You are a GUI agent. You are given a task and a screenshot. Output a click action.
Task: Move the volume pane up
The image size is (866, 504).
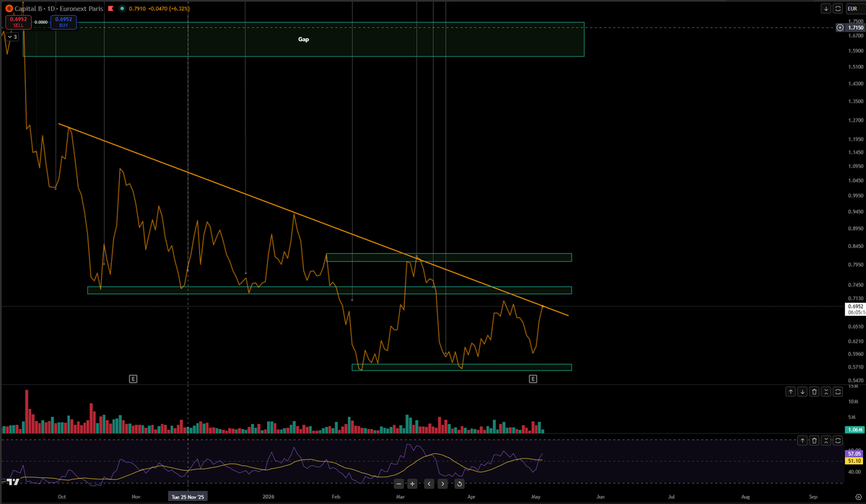coord(791,392)
